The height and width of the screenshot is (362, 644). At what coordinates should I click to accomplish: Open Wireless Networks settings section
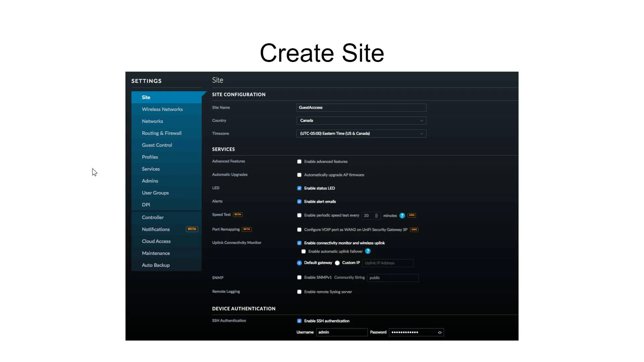point(162,109)
